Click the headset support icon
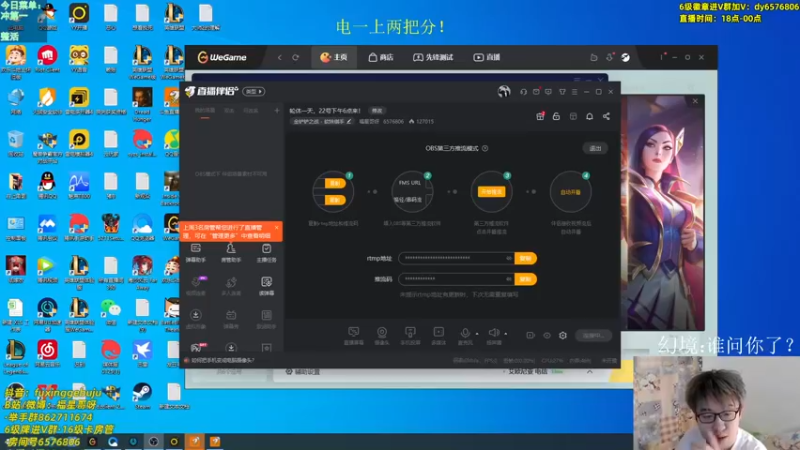The image size is (800, 450). click(x=523, y=92)
